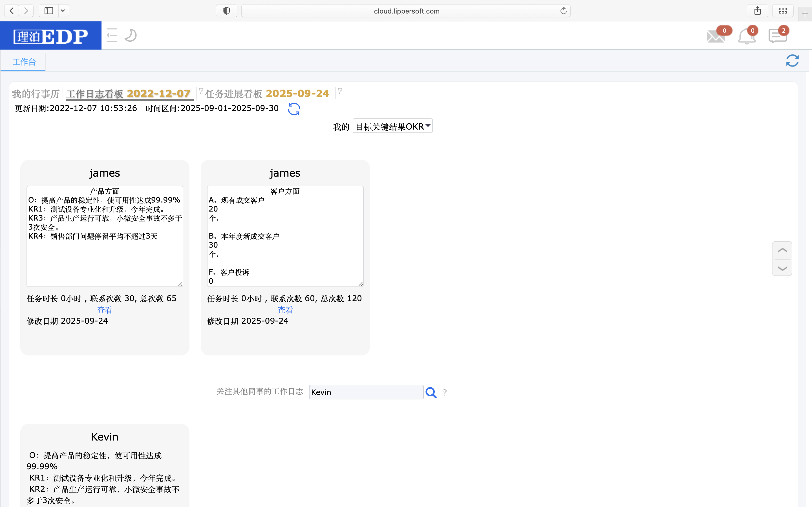812x507 pixels.
Task: Open chat messages icon with badge 2
Action: point(777,36)
